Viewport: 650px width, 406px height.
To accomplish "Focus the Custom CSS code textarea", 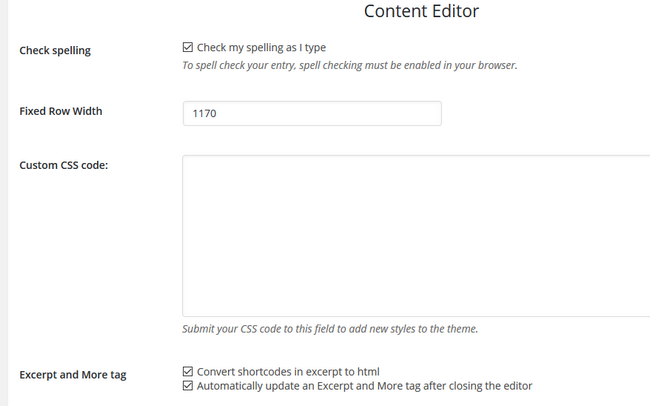I will tap(416, 236).
